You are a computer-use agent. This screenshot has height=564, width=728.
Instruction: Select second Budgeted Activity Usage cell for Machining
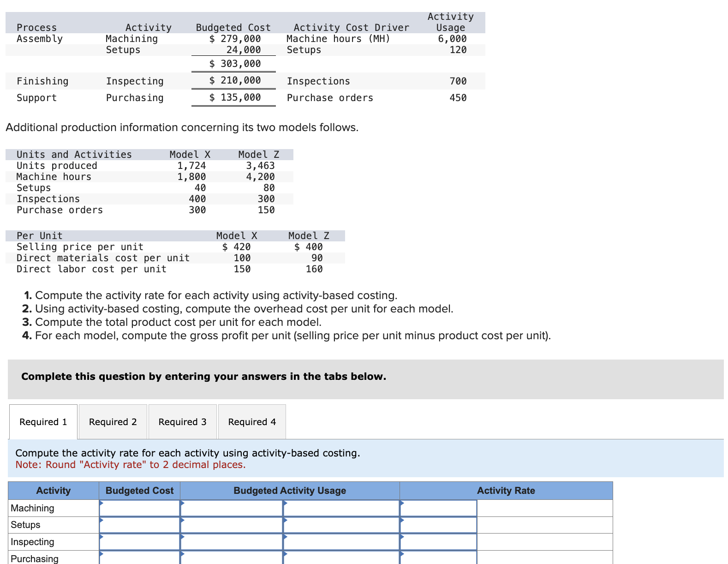point(341,508)
